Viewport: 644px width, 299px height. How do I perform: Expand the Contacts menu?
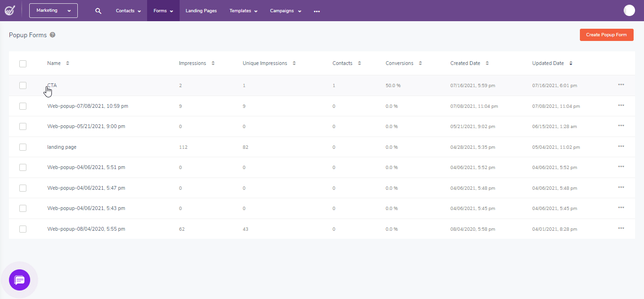point(128,11)
